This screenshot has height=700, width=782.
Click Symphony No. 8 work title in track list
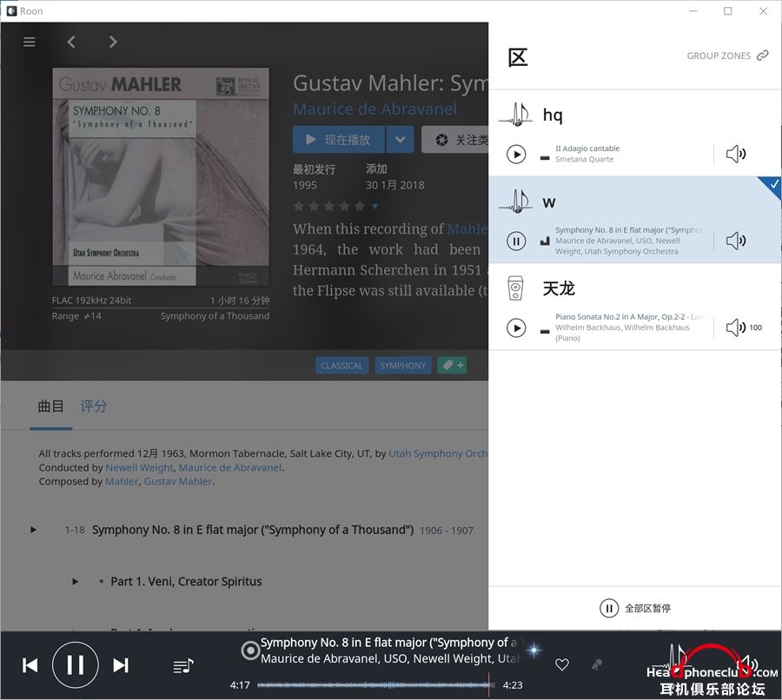tap(253, 530)
